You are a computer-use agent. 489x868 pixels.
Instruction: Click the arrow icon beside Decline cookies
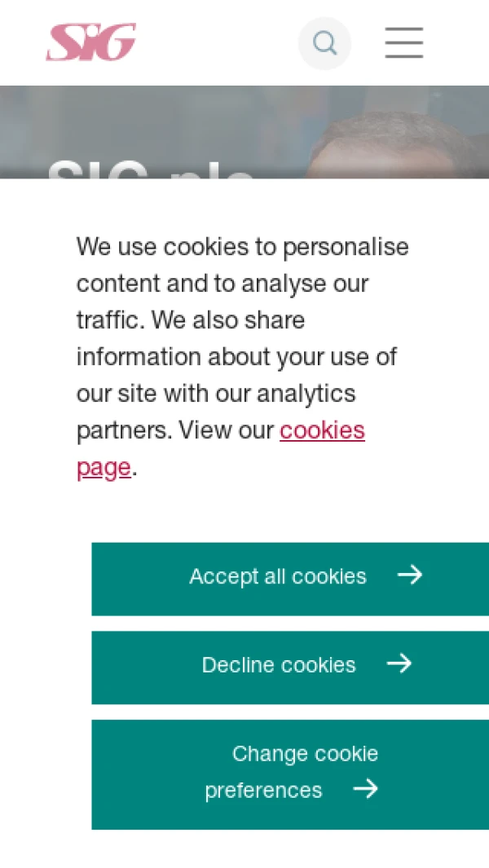pos(399,664)
